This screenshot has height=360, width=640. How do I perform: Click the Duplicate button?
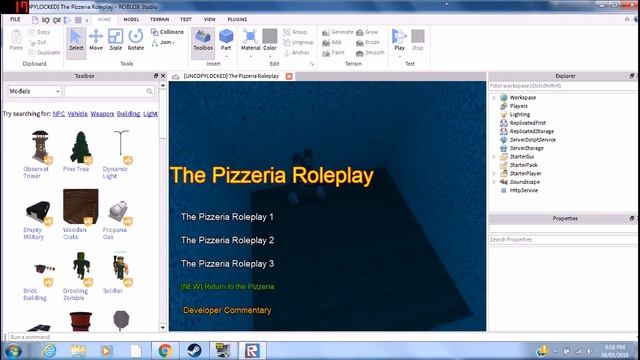(x=44, y=53)
